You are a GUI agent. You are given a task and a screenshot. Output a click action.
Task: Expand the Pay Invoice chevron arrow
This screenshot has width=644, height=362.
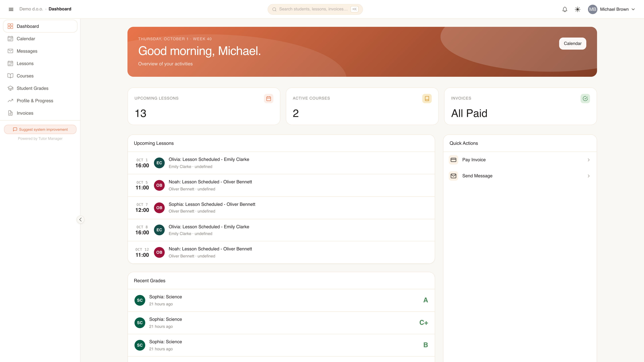tap(588, 160)
